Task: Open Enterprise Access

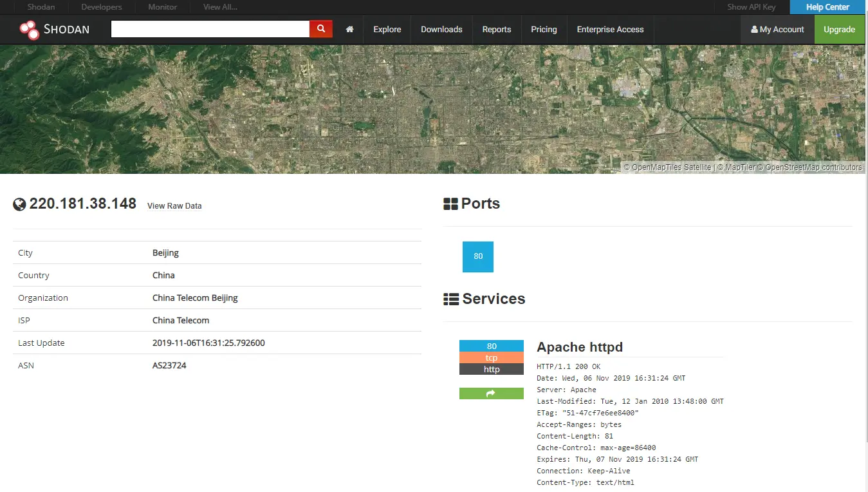Action: [610, 30]
